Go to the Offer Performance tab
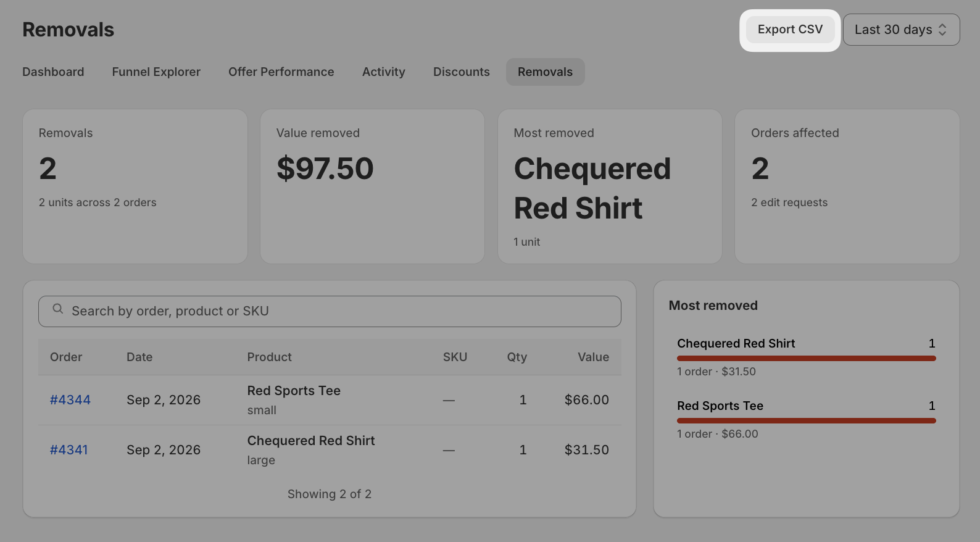This screenshot has width=980, height=542. tap(281, 72)
